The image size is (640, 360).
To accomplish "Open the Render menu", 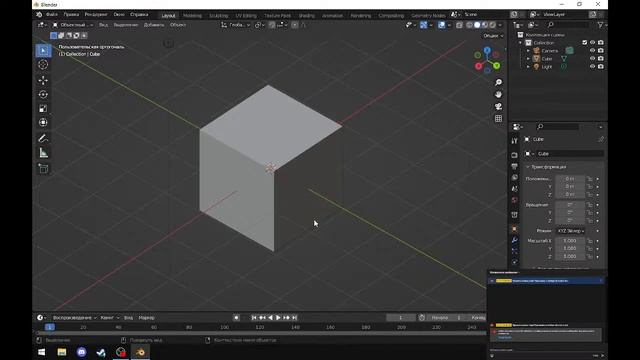I will point(96,15).
